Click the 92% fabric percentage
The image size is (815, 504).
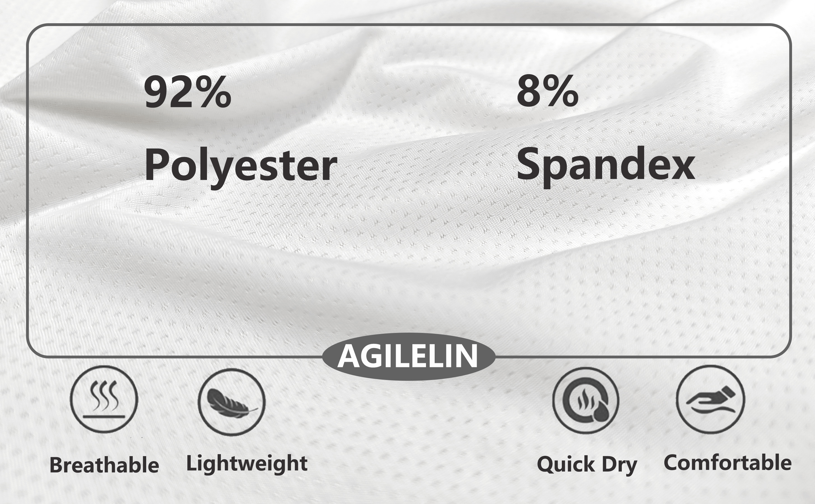pos(187,92)
